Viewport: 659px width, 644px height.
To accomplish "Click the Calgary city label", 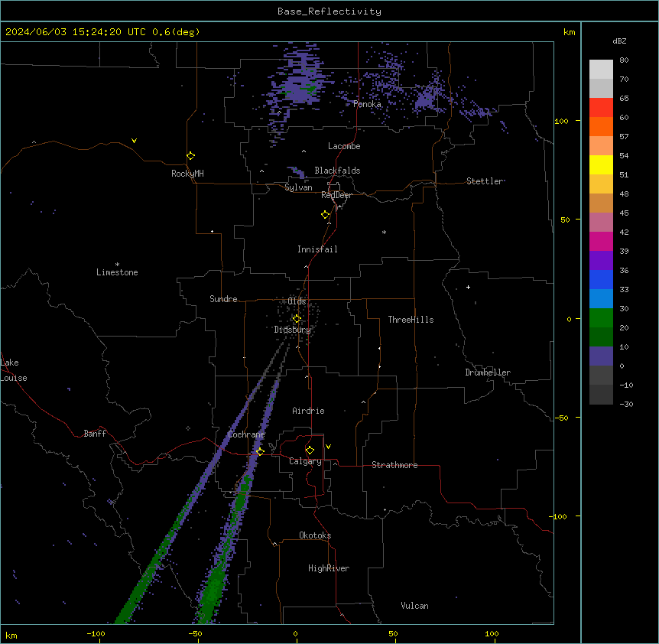I will [305, 461].
